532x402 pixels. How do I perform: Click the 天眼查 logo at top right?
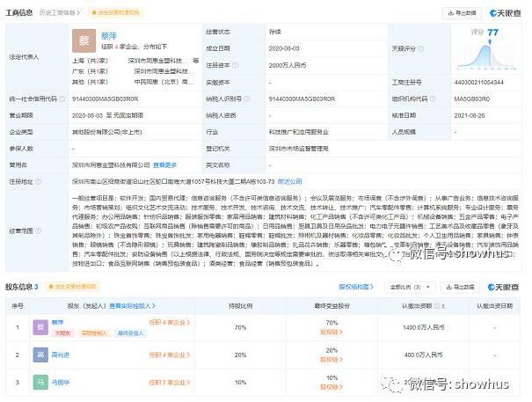[x=505, y=13]
